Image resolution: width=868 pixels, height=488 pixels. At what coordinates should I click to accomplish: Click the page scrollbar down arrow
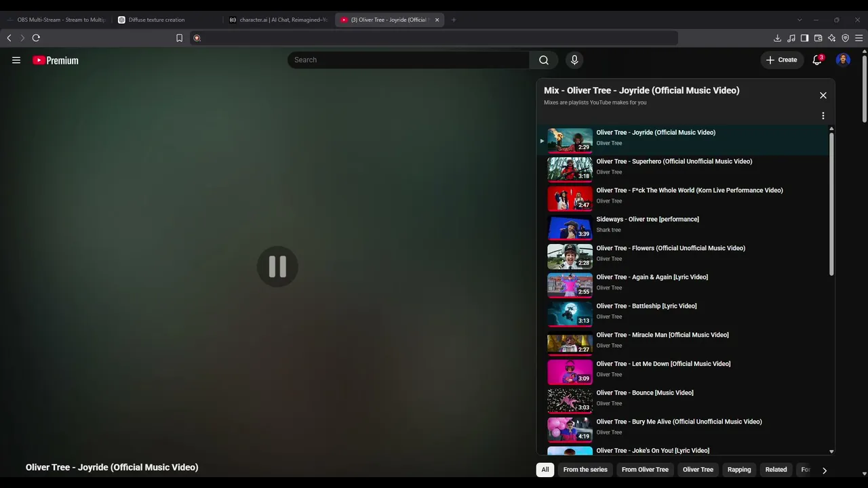[x=864, y=474]
